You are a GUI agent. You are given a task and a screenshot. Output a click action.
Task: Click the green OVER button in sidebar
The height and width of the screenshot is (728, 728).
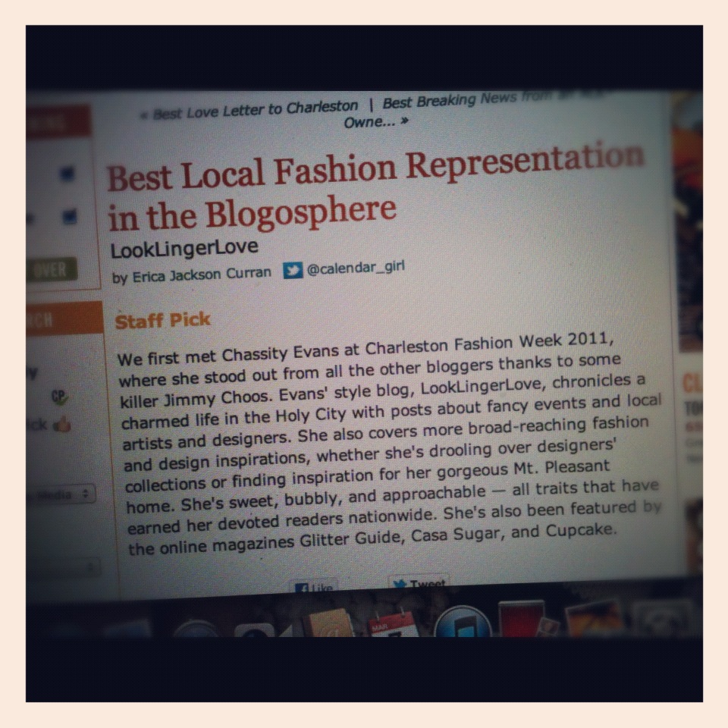52,269
